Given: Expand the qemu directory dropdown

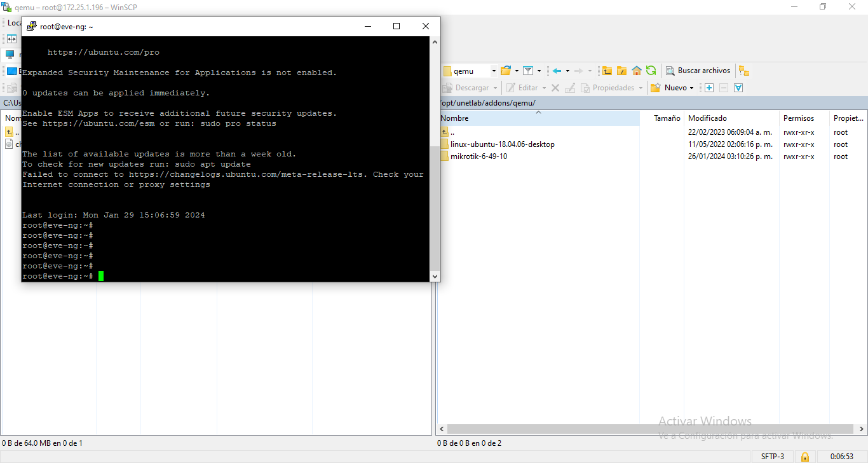Looking at the screenshot, I should tap(493, 71).
